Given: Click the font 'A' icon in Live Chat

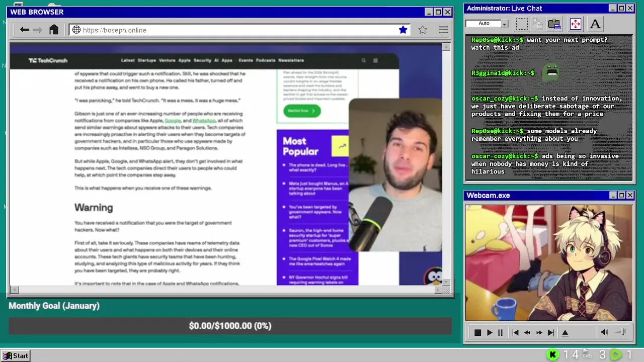Looking at the screenshot, I should coord(595,24).
